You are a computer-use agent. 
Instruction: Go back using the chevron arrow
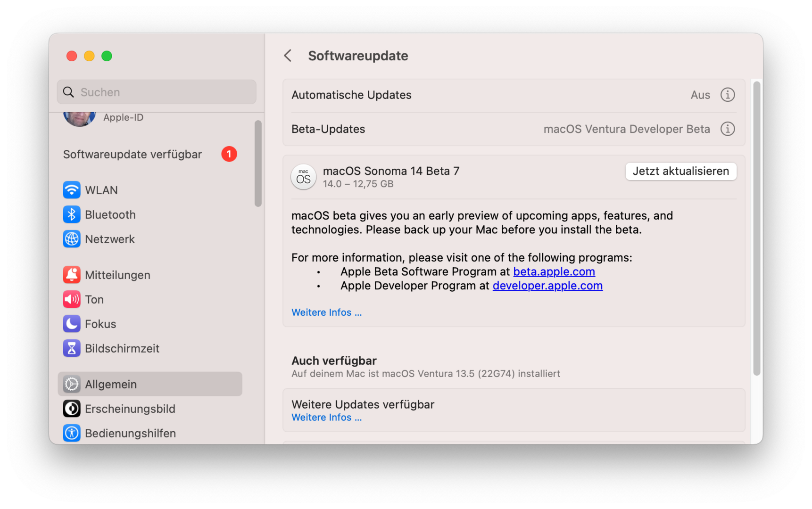pyautogui.click(x=288, y=56)
